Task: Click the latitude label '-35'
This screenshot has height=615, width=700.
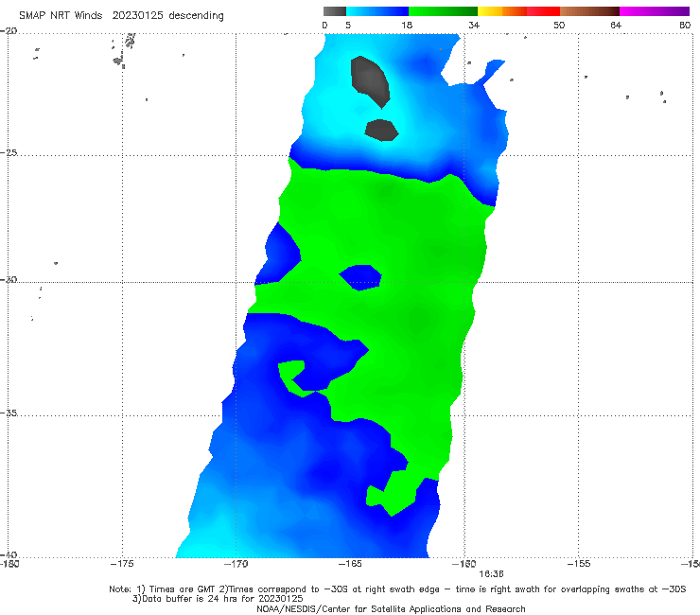Action: click(x=9, y=413)
